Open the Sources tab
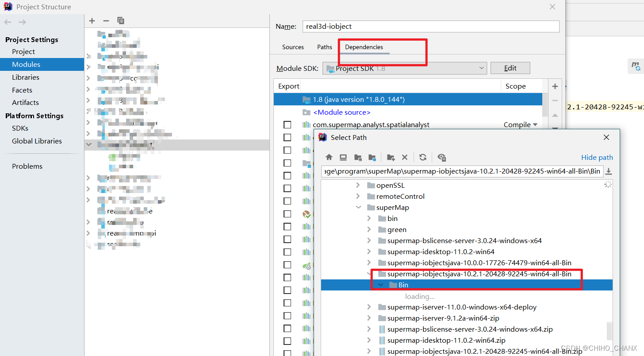Image resolution: width=644 pixels, height=356 pixels. [x=293, y=47]
